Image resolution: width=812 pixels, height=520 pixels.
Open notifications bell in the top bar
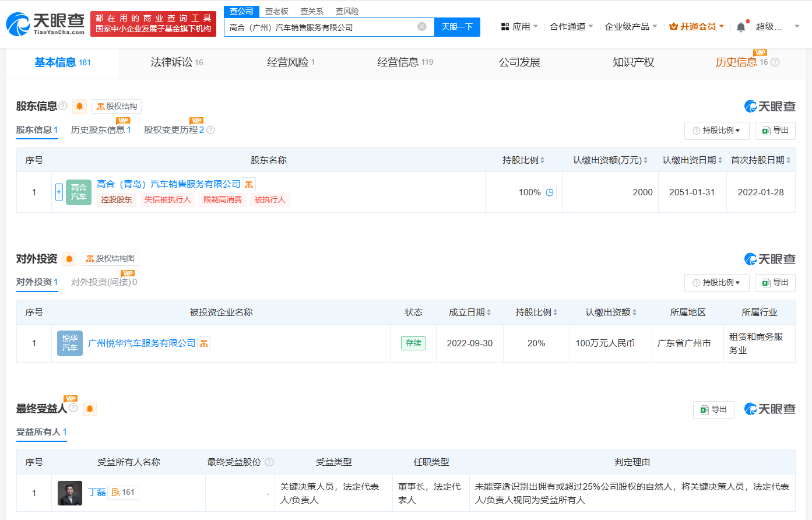[741, 27]
